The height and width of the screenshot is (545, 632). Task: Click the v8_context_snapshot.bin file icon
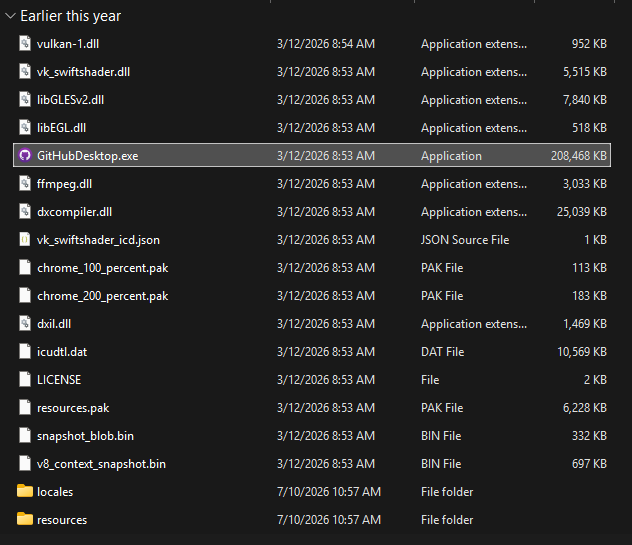(x=25, y=464)
